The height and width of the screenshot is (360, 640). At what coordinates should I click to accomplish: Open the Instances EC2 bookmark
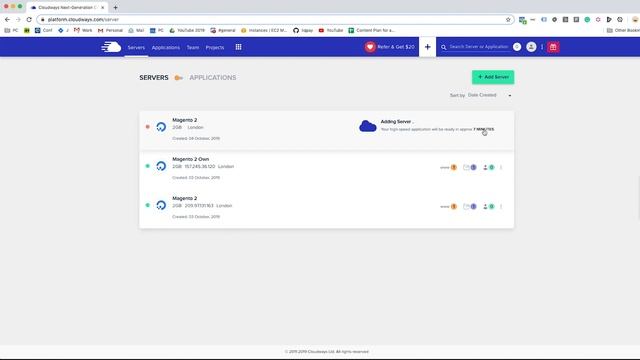(264, 30)
